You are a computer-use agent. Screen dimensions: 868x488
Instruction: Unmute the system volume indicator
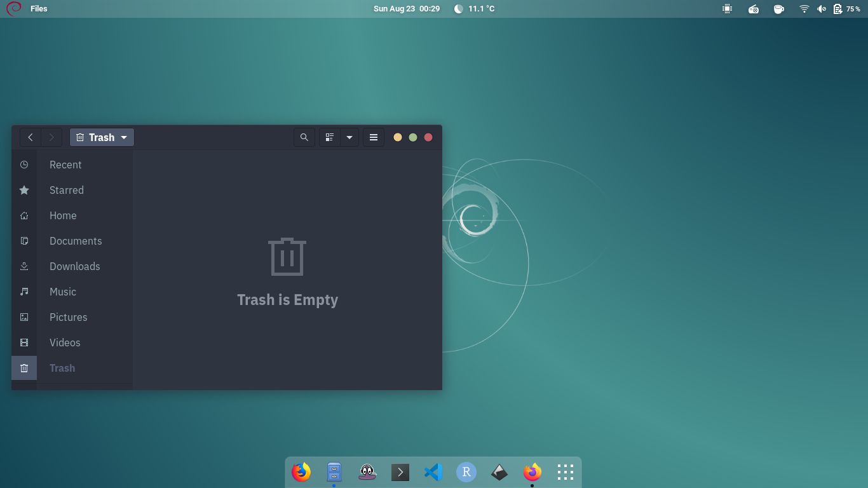click(822, 9)
